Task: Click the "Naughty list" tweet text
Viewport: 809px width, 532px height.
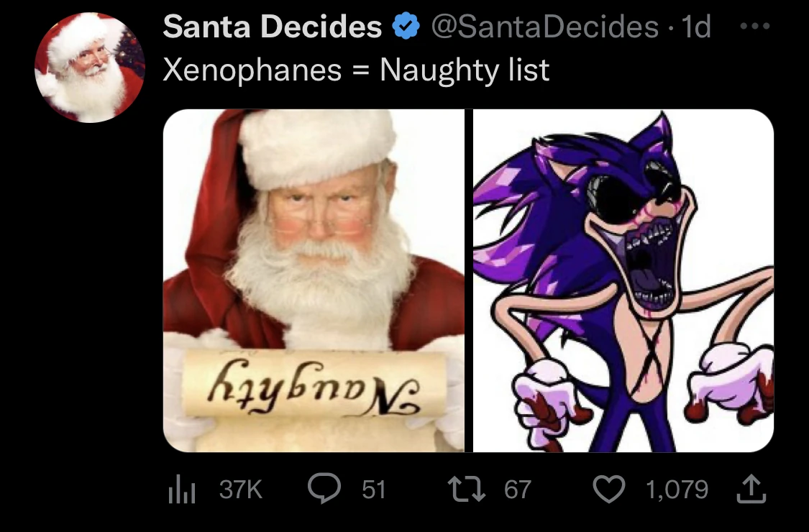Action: 465,70
